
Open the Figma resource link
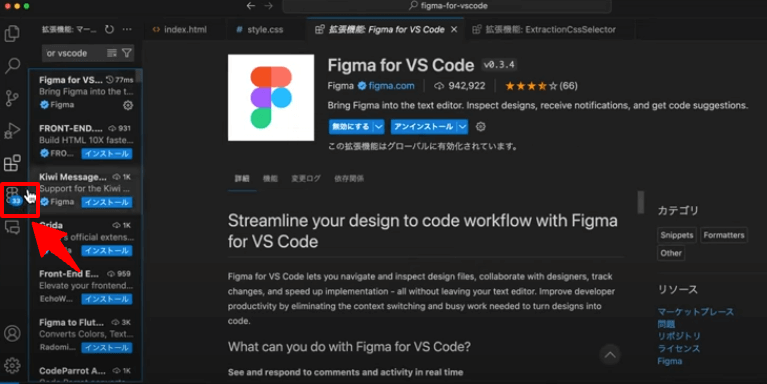pos(670,361)
